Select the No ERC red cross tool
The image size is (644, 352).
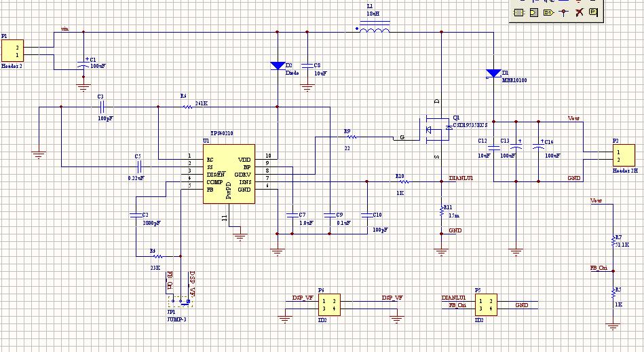pos(579,12)
